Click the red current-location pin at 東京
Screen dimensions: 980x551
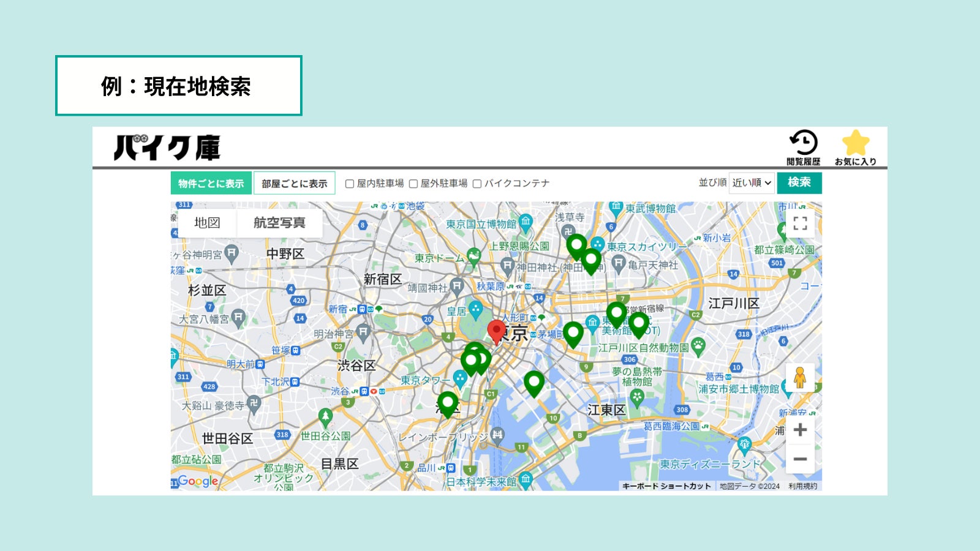496,331
